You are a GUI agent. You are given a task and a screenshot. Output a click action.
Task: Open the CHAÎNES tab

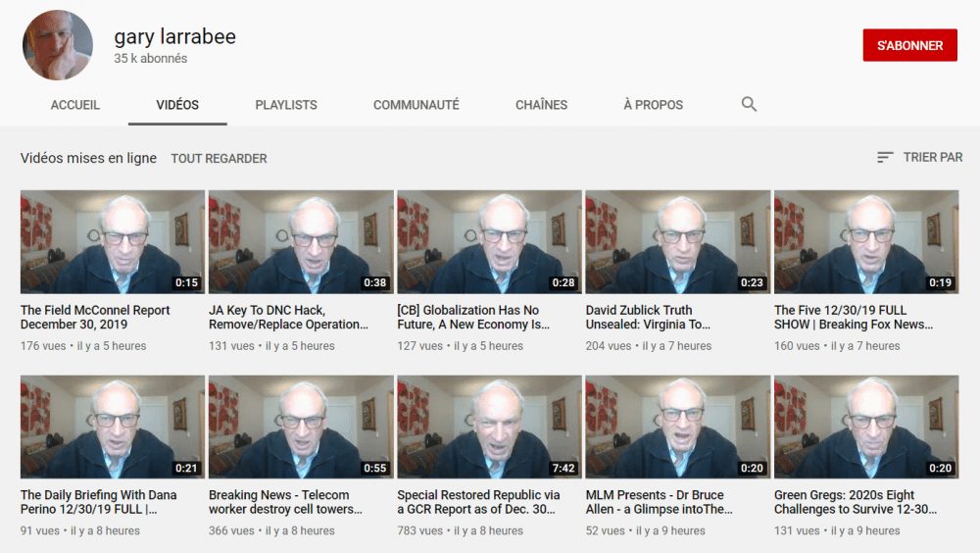(x=541, y=105)
